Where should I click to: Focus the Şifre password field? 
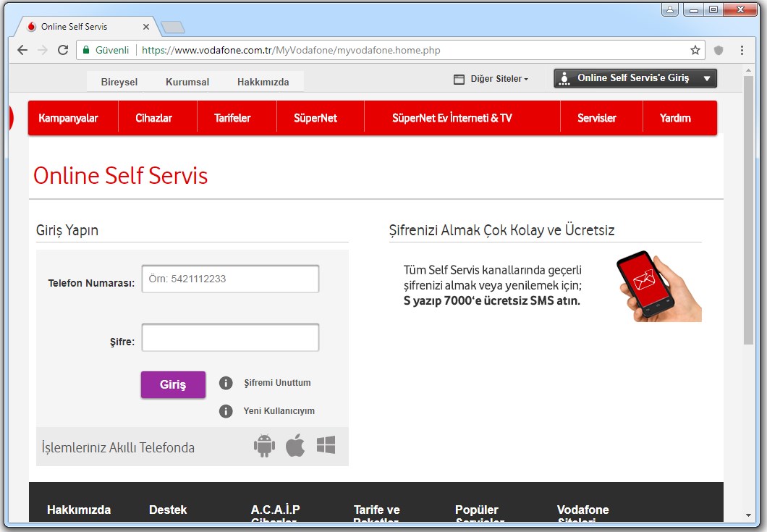(x=230, y=338)
